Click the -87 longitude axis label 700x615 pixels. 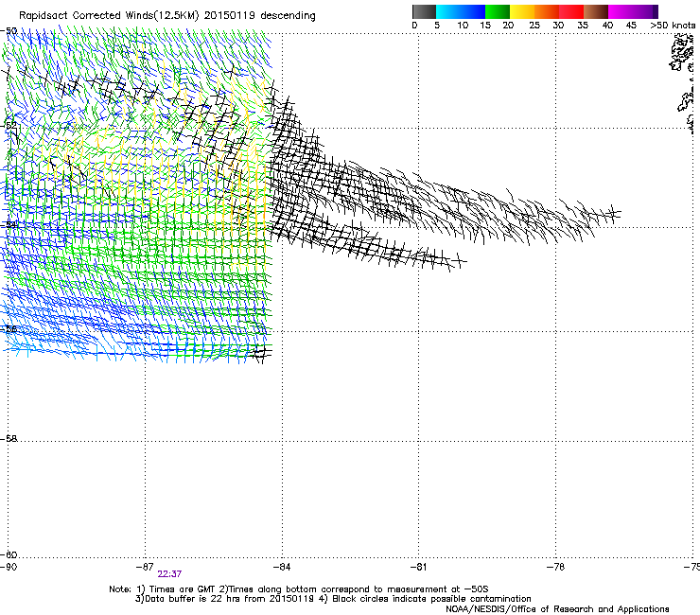coord(145,567)
